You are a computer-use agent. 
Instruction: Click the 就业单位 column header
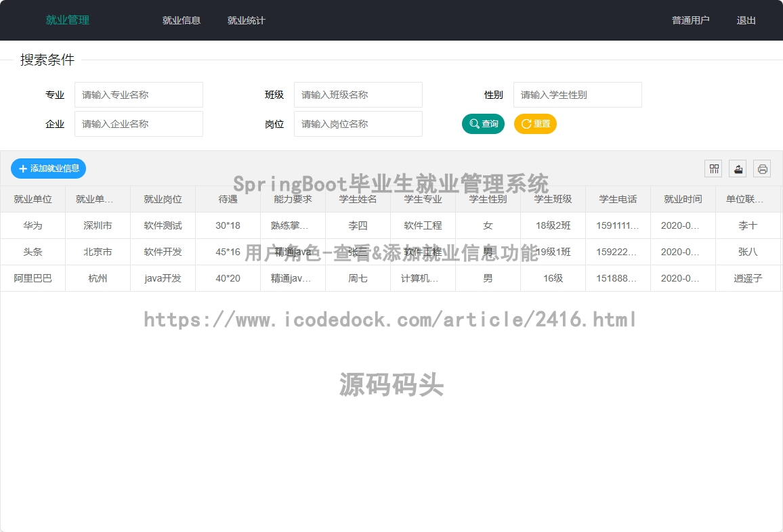click(x=33, y=199)
